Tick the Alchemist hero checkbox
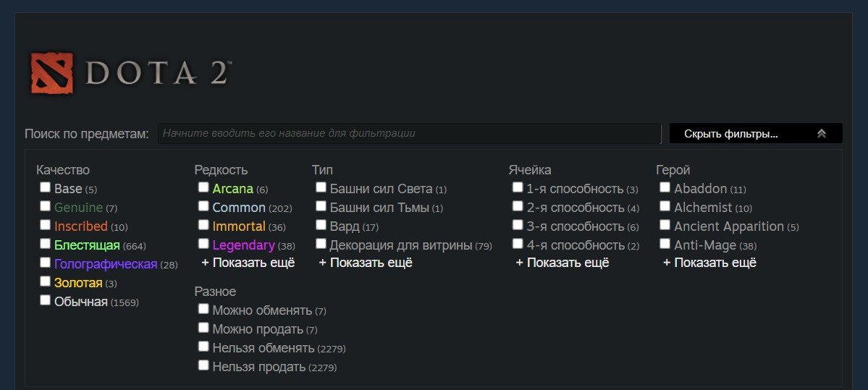This screenshot has width=868, height=390. [665, 206]
